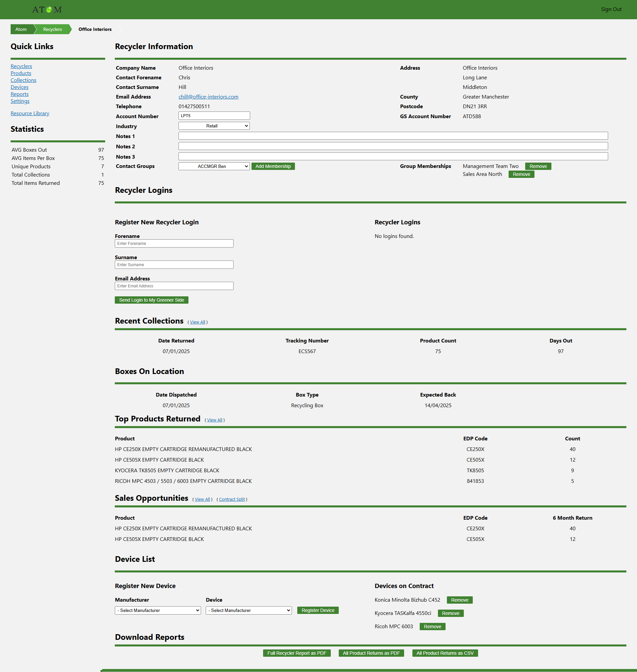Open the Resource Library link
Screen dimensions: 637x672
tap(30, 113)
